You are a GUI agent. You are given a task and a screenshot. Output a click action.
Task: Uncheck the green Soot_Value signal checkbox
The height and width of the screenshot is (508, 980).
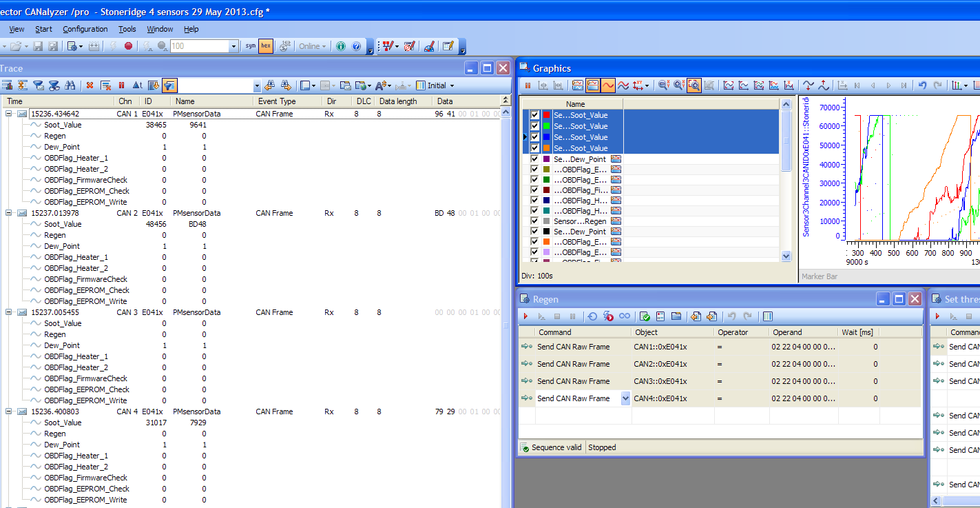(535, 126)
